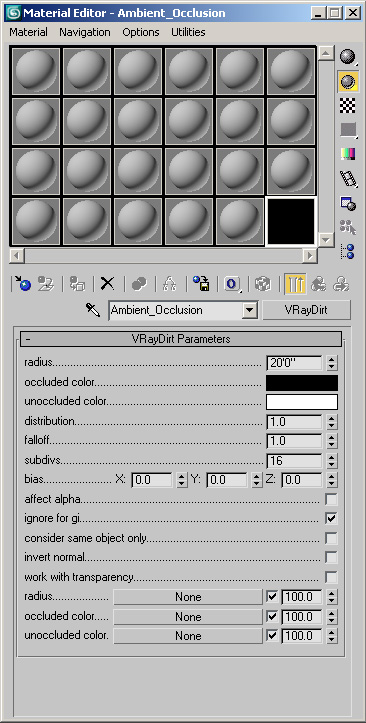Adjust the distribution spinner arrows
Viewport: 366px width, 723px height.
(x=332, y=421)
